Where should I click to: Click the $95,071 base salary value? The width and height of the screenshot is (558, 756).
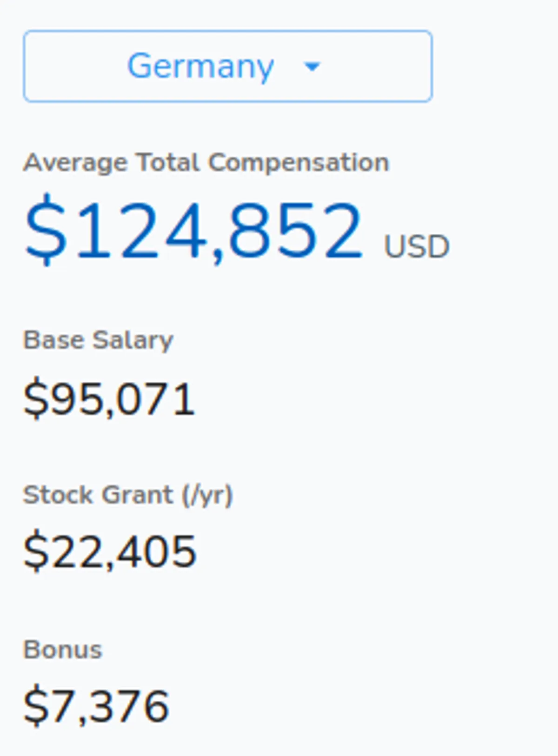click(109, 399)
